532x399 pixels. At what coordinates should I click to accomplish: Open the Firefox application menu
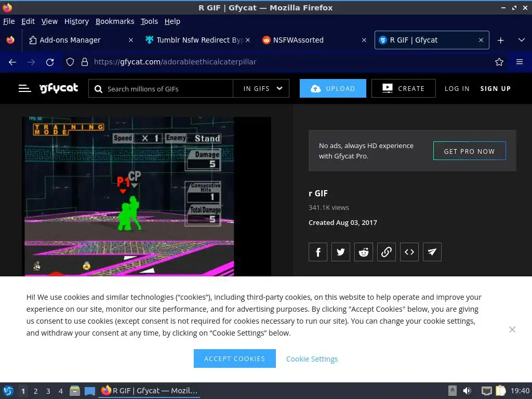(520, 62)
